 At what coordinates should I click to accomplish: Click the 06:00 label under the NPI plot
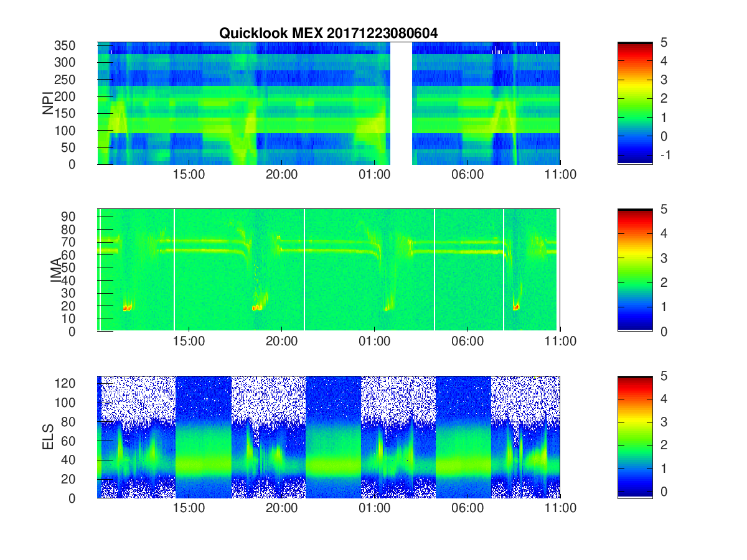click(x=467, y=175)
